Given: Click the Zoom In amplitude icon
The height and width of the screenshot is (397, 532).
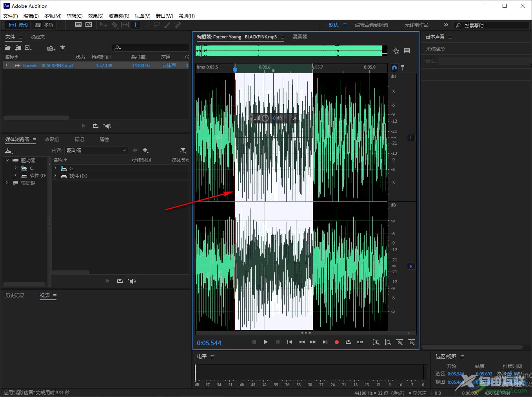Looking at the screenshot, I should click(x=376, y=342).
